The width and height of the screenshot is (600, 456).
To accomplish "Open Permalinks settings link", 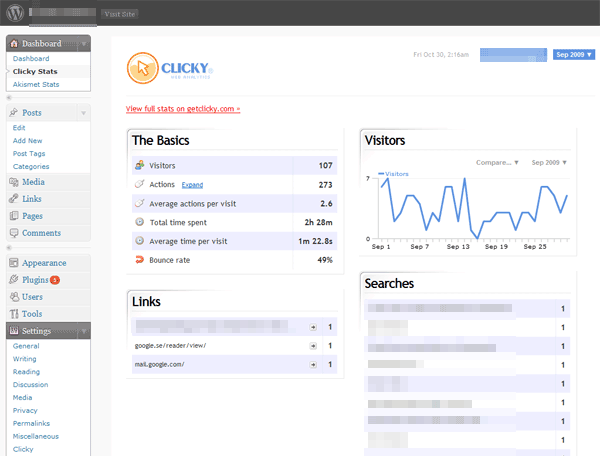I will coord(31,423).
